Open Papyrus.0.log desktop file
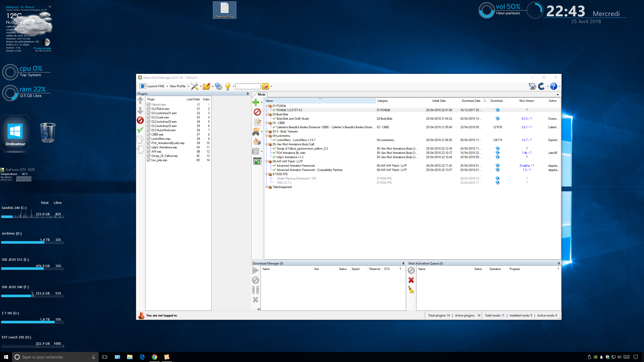Screen dimensions: 644x362 tap(224, 10)
